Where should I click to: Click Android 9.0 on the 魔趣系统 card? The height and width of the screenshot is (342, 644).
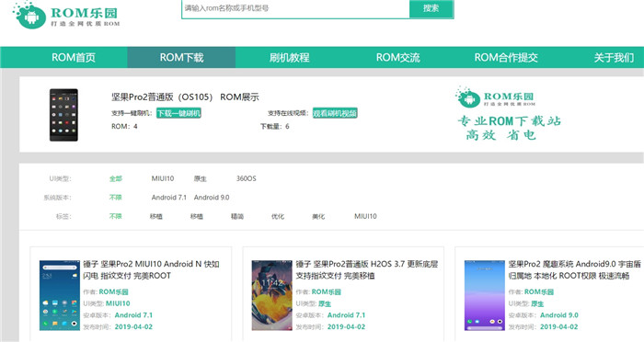tap(559, 315)
